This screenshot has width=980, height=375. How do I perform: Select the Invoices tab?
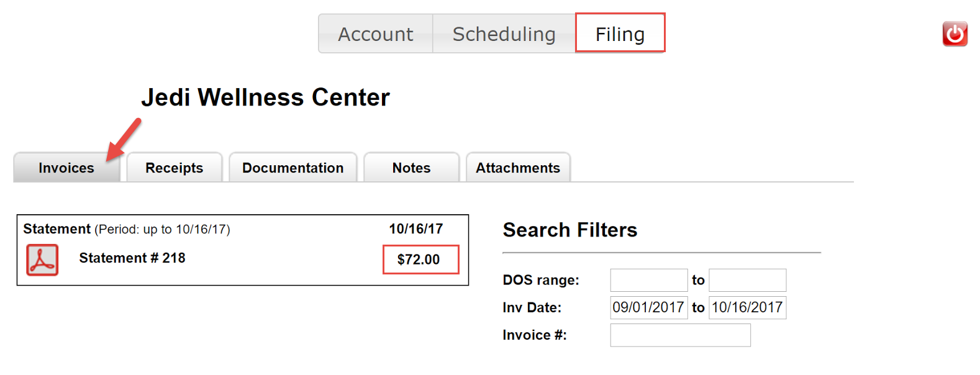(66, 168)
